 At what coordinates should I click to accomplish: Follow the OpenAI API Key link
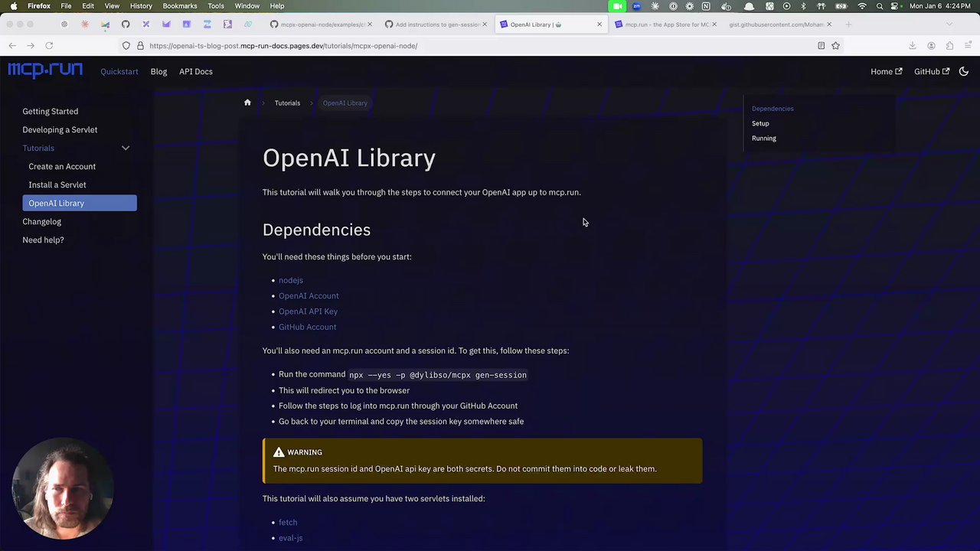tap(308, 311)
